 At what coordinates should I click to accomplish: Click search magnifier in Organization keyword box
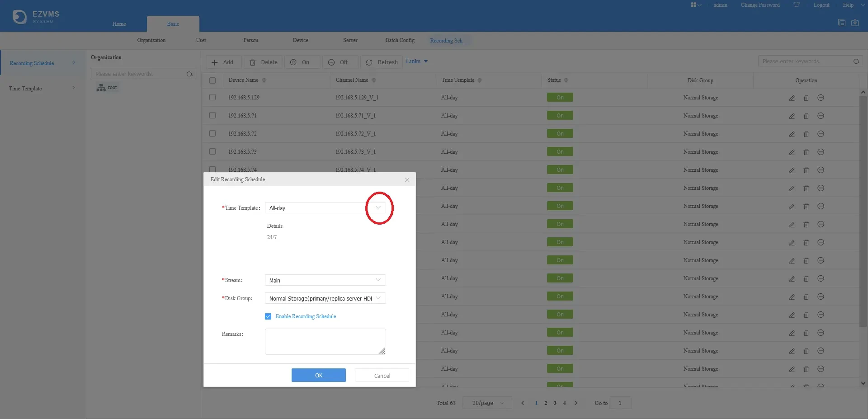coord(189,74)
